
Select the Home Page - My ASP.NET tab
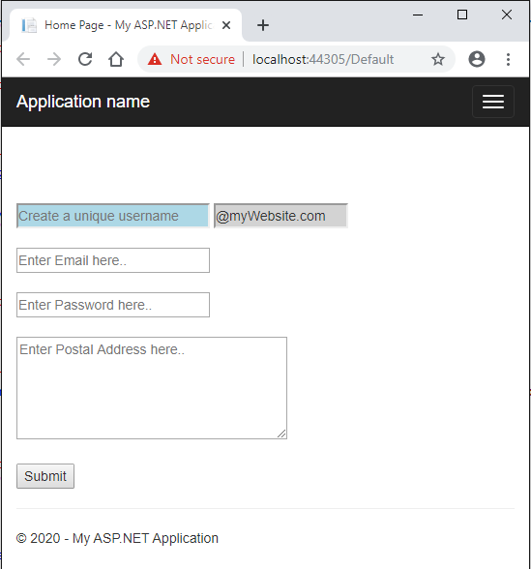[x=126, y=25]
